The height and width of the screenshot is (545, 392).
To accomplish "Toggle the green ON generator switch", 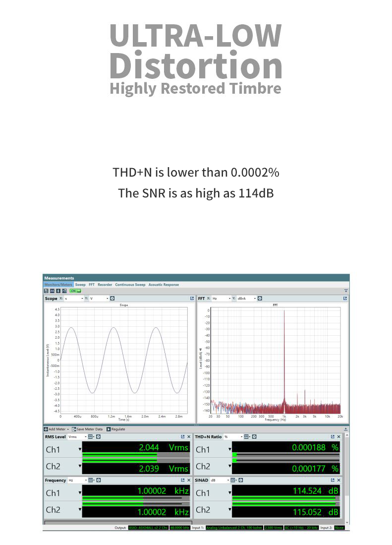I will pyautogui.click(x=75, y=291).
